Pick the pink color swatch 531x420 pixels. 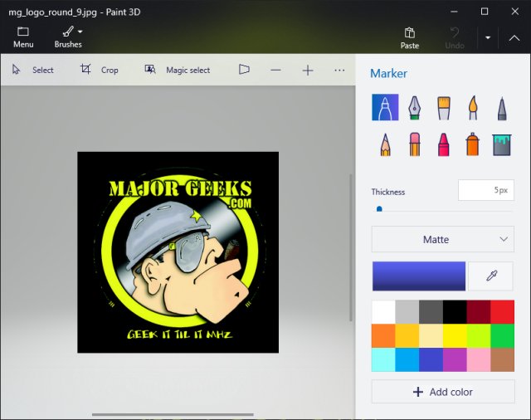[479, 359]
